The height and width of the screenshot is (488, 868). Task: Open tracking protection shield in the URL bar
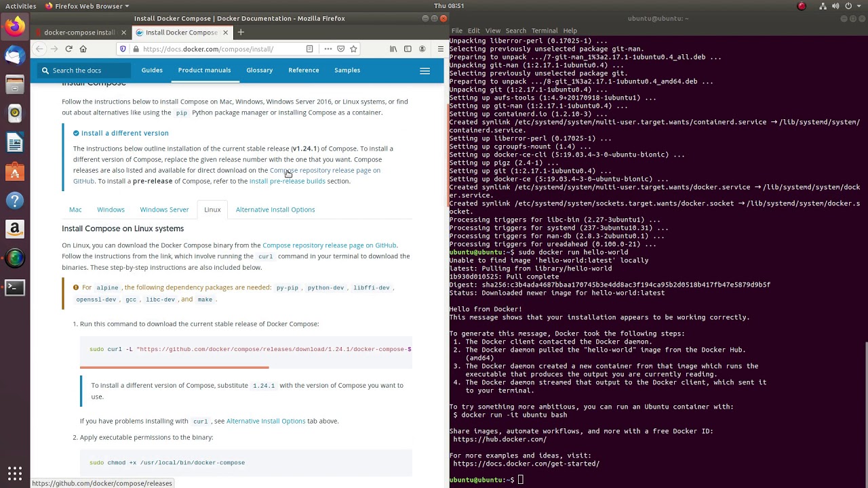[x=123, y=49]
